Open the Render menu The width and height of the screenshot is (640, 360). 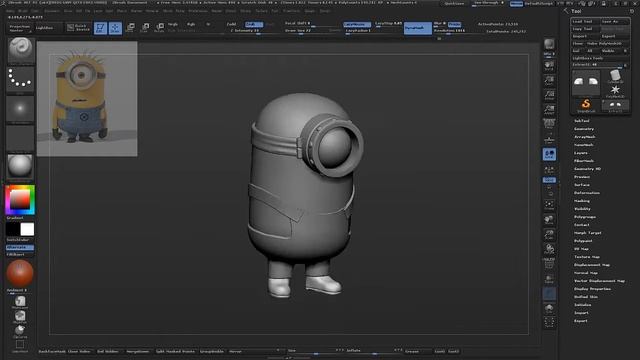coord(216,11)
